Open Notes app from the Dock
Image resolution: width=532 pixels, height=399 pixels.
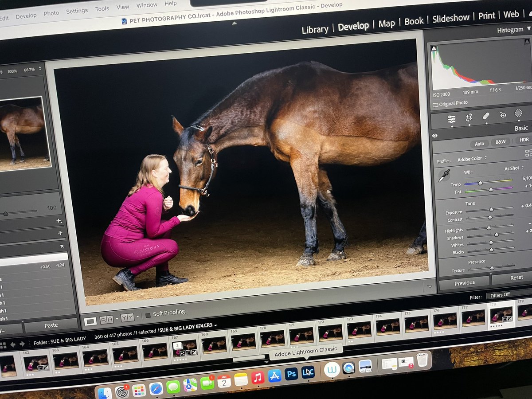[241, 379]
